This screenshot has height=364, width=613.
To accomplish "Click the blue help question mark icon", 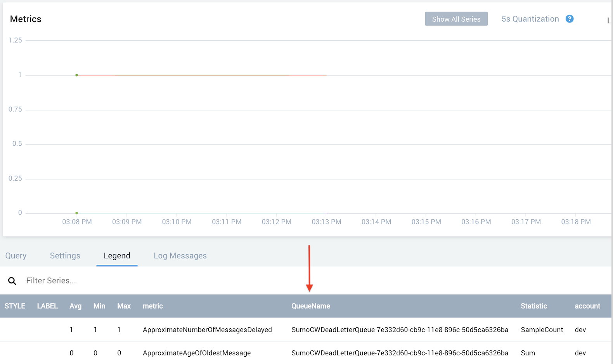I will point(569,19).
